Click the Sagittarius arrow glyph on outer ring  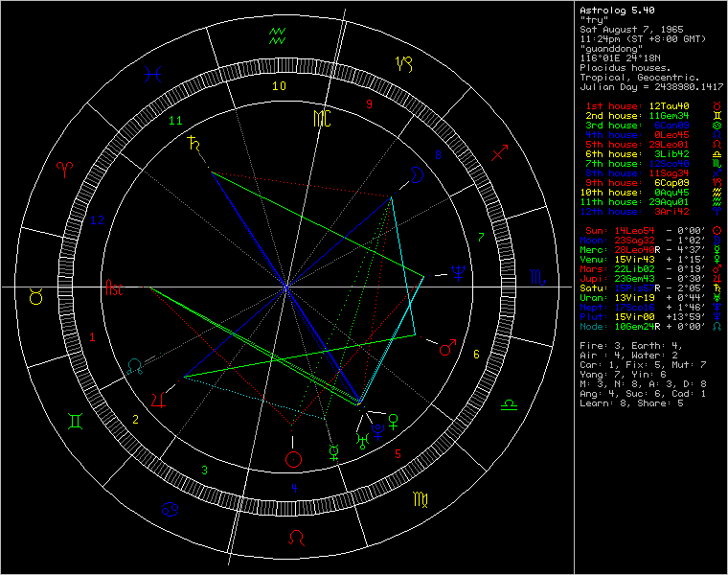(x=499, y=152)
